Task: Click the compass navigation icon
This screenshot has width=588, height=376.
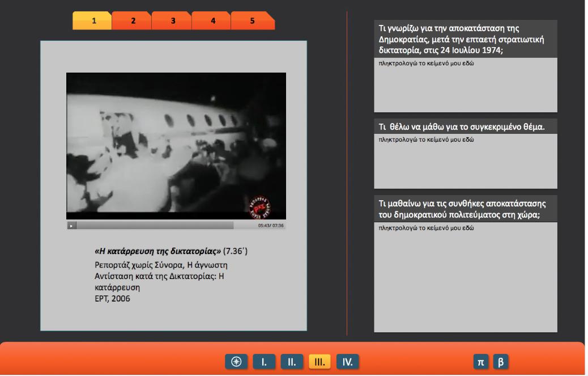Action: [x=236, y=362]
